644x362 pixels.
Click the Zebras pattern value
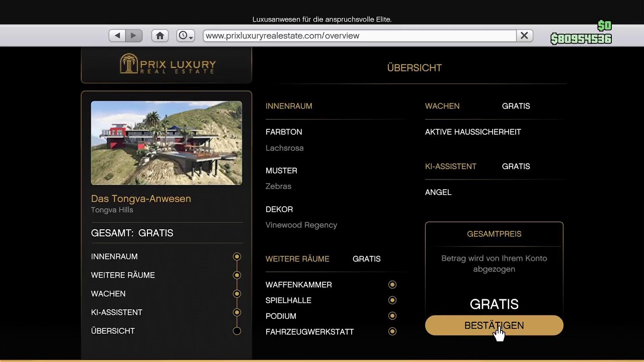(x=278, y=186)
